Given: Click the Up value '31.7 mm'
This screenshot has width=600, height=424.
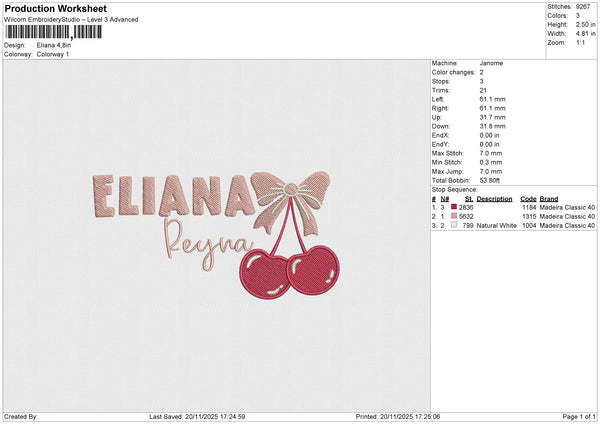Looking at the screenshot, I should click(492, 117).
